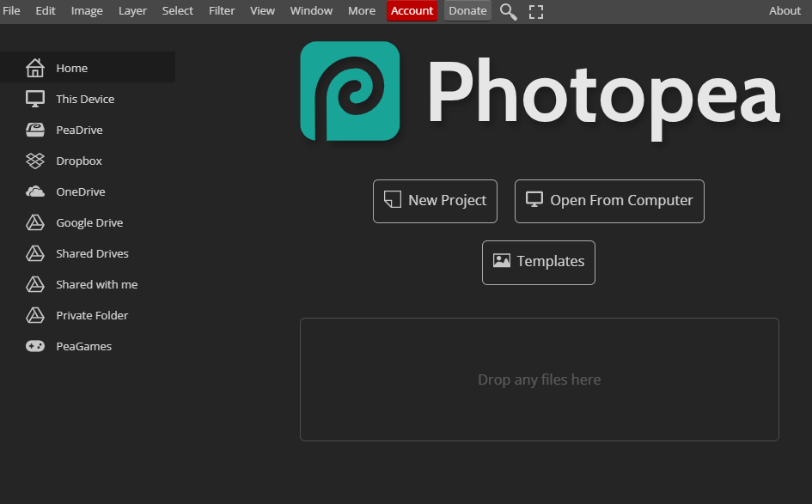Viewport: 812px width, 504px height.
Task: Click the PeaDrive disk icon
Action: point(35,130)
